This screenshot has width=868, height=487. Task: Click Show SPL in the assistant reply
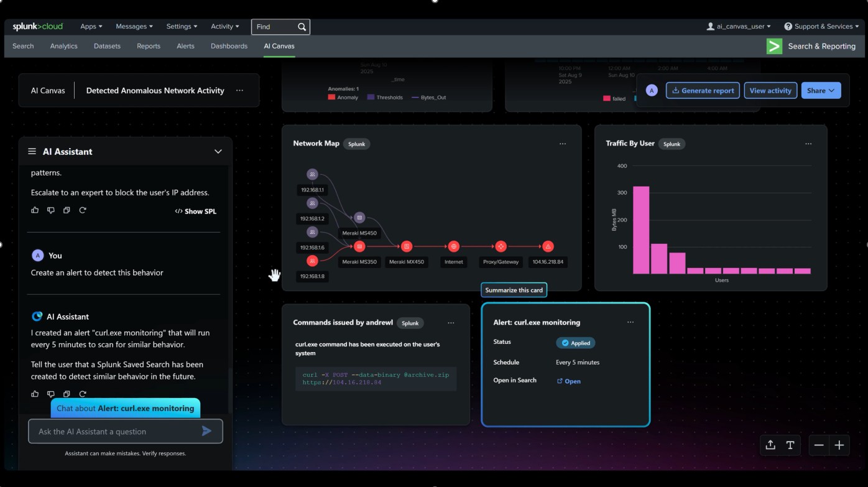196,211
